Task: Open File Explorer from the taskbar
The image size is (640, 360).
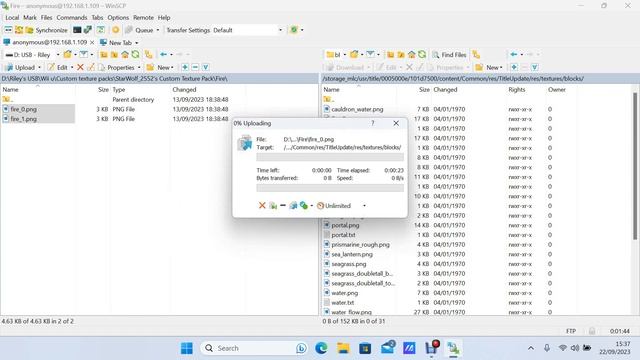Action: pyautogui.click(x=343, y=348)
